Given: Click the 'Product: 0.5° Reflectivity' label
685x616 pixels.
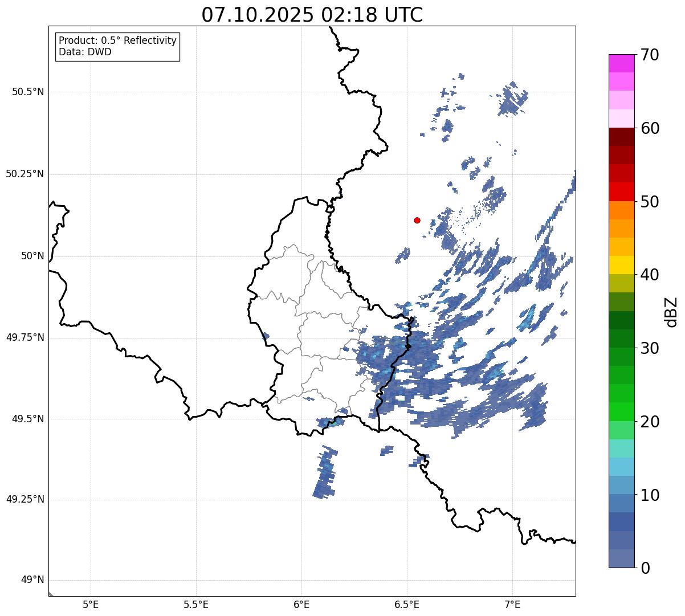Looking at the screenshot, I should click(118, 41).
